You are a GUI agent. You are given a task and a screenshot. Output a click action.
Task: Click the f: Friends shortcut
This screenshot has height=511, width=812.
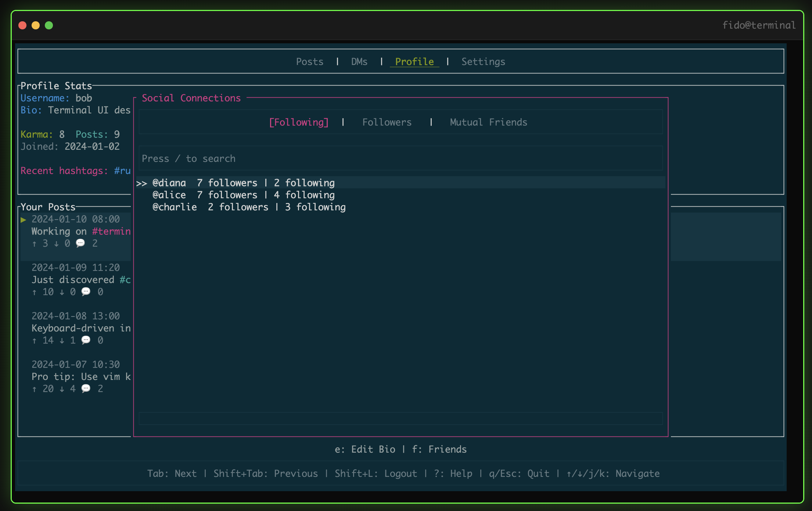pyautogui.click(x=439, y=449)
